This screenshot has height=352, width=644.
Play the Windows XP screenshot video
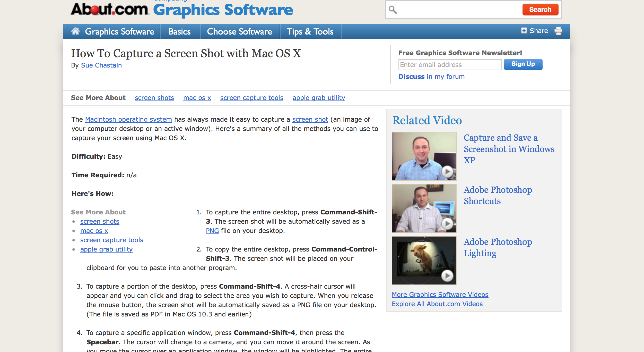point(447,171)
